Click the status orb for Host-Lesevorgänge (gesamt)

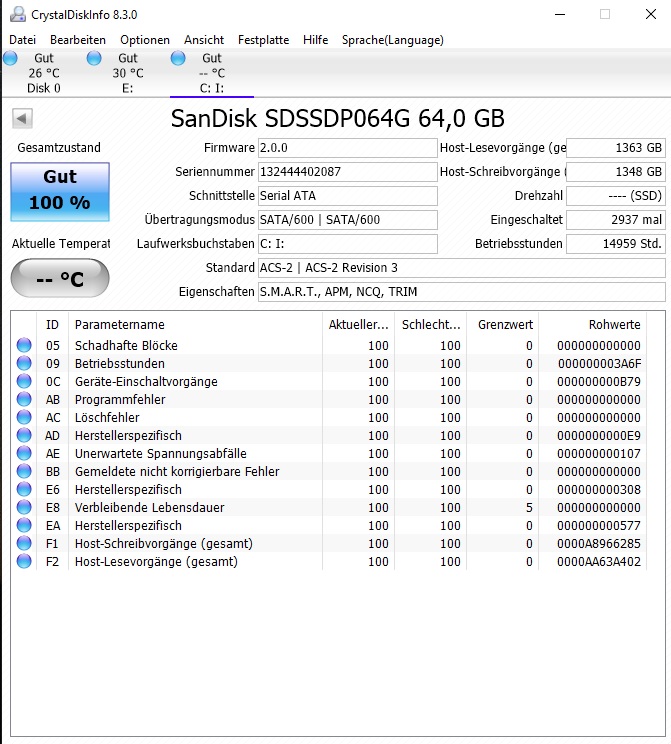coord(24,561)
